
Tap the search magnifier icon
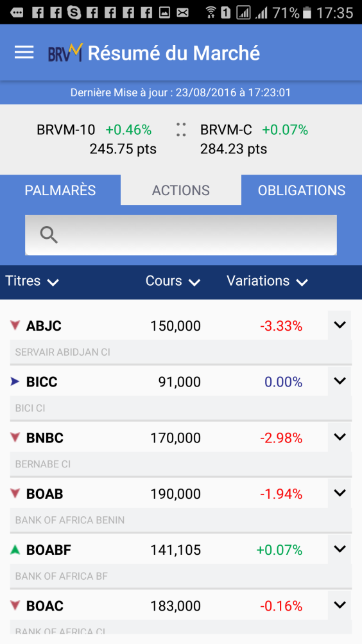click(49, 235)
